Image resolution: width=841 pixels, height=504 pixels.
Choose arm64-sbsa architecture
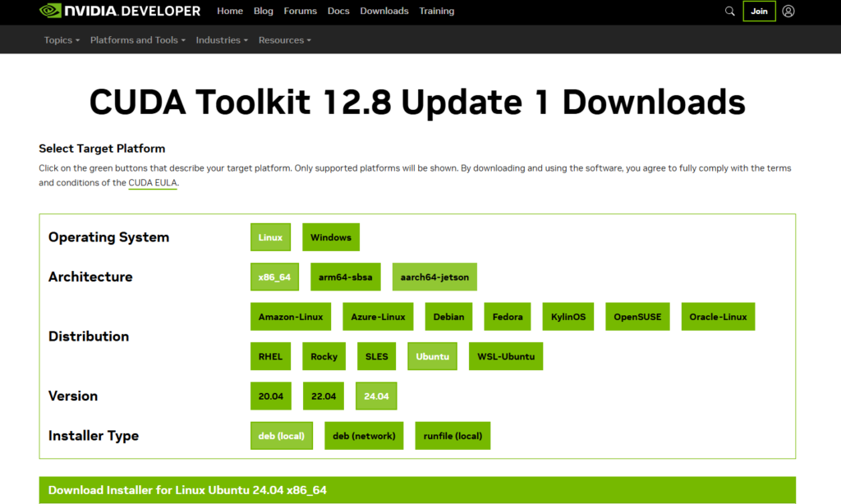coord(346,277)
